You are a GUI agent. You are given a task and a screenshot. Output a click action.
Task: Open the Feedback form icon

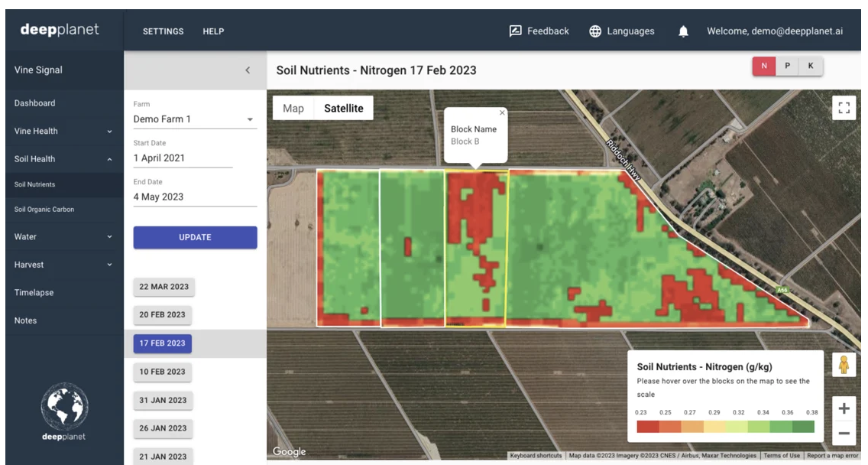click(x=516, y=31)
